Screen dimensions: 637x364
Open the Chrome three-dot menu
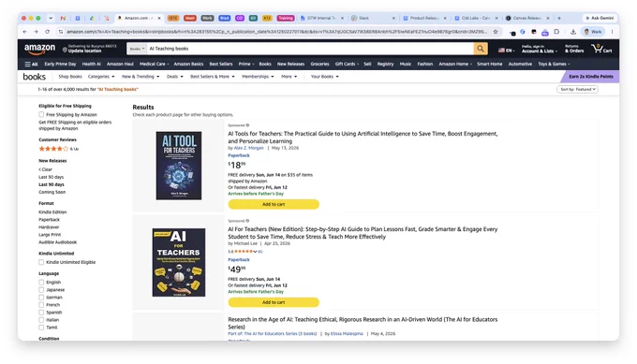(x=612, y=32)
